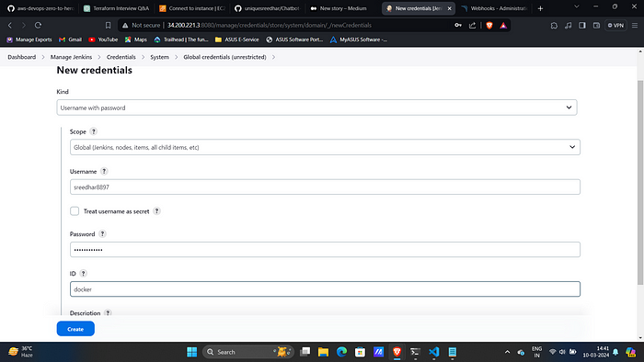This screenshot has height=362, width=644.
Task: Click the taskbar Search box
Action: click(248, 352)
